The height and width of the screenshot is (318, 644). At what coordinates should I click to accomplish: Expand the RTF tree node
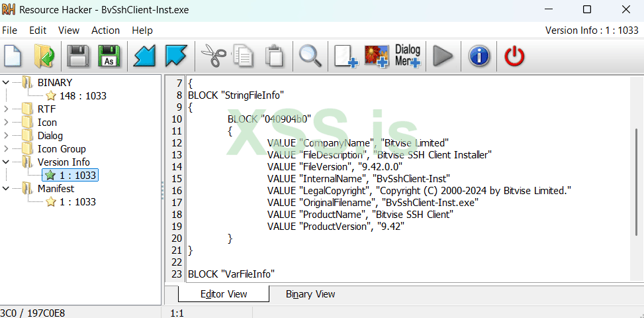click(x=6, y=109)
